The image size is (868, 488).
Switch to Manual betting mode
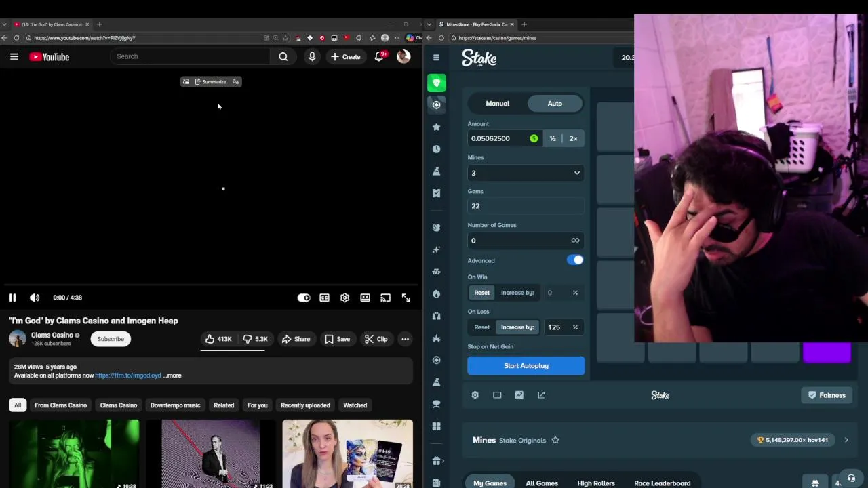[497, 103]
